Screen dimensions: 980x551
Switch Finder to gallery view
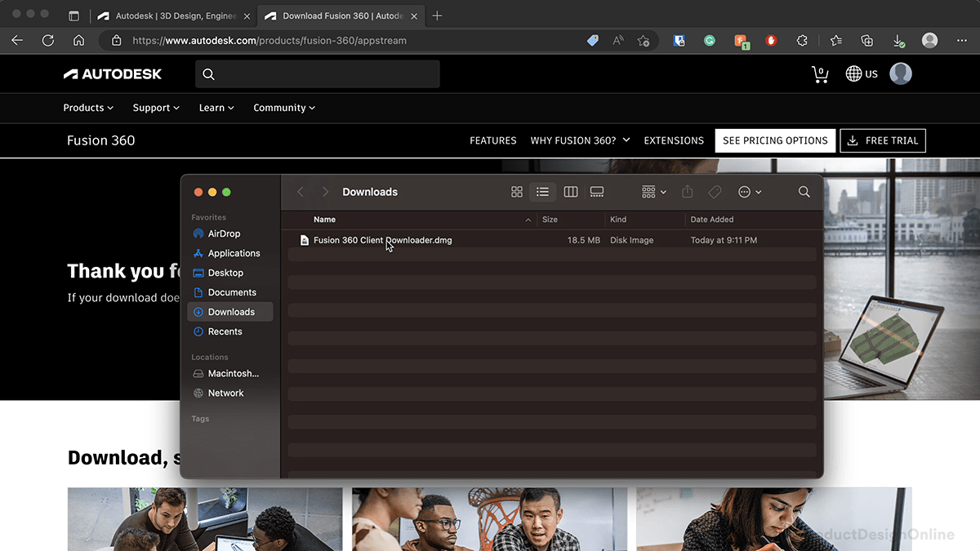[597, 192]
